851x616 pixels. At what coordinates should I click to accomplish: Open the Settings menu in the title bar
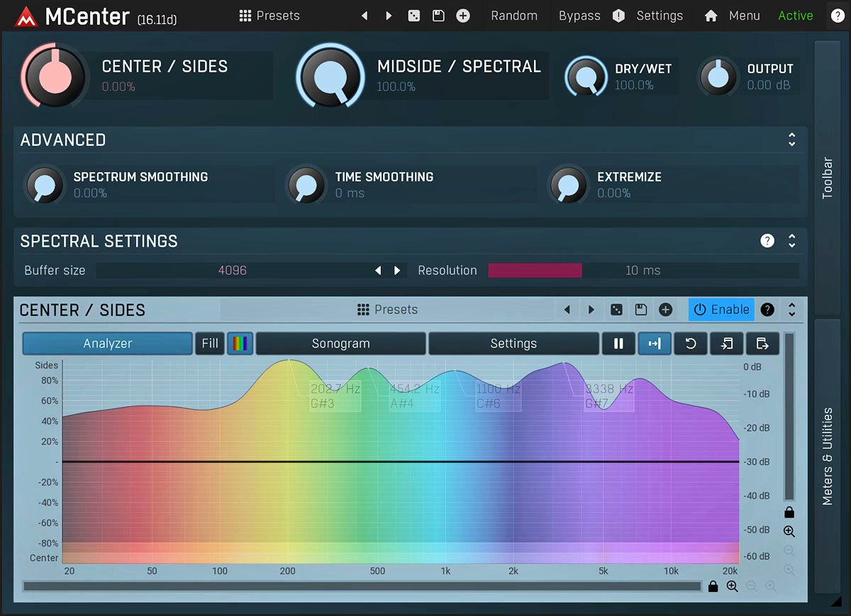[660, 15]
